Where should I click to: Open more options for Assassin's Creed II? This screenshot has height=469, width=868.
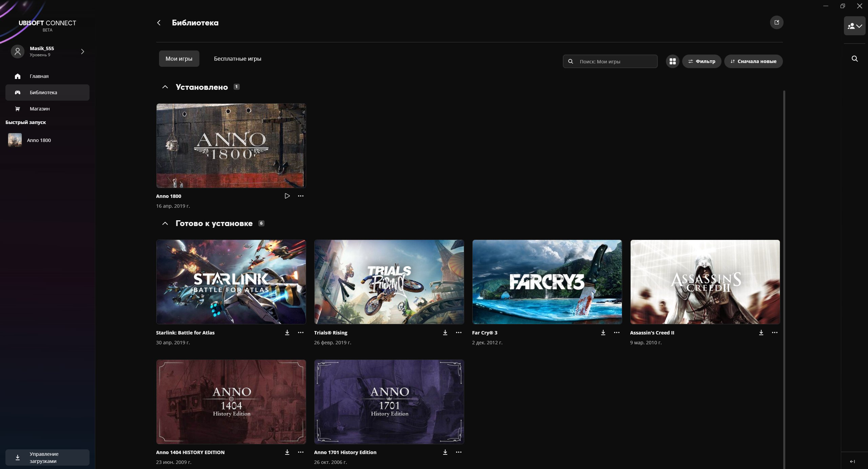point(774,332)
